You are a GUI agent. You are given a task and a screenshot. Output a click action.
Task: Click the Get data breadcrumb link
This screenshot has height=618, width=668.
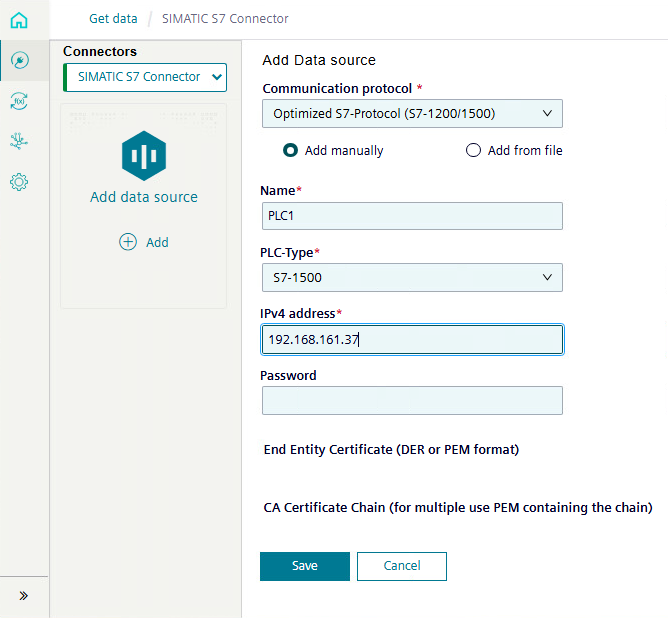click(113, 19)
